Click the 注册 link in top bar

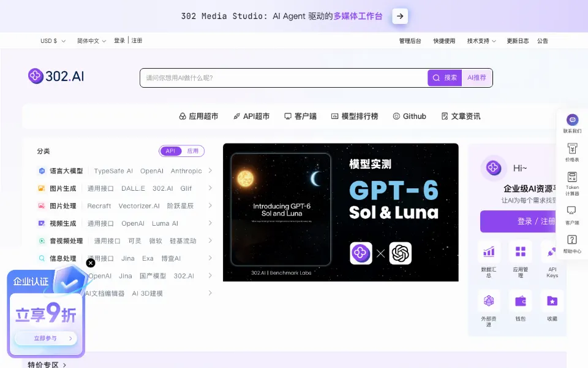pos(137,40)
